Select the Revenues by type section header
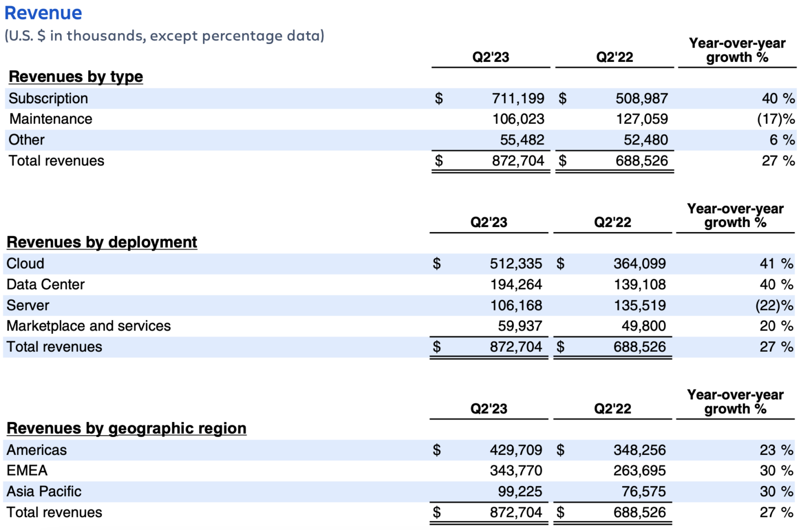The image size is (812, 530). click(76, 77)
